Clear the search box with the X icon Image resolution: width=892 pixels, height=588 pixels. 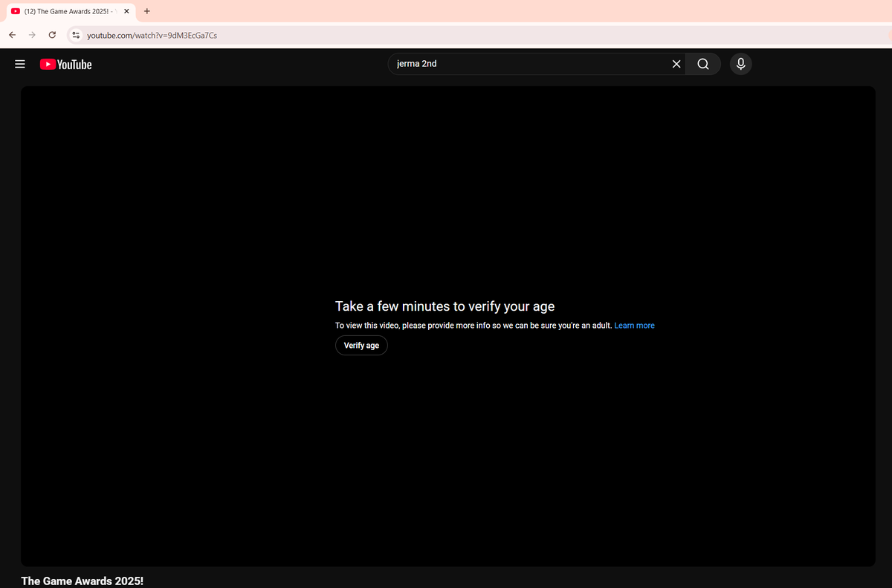pos(676,64)
